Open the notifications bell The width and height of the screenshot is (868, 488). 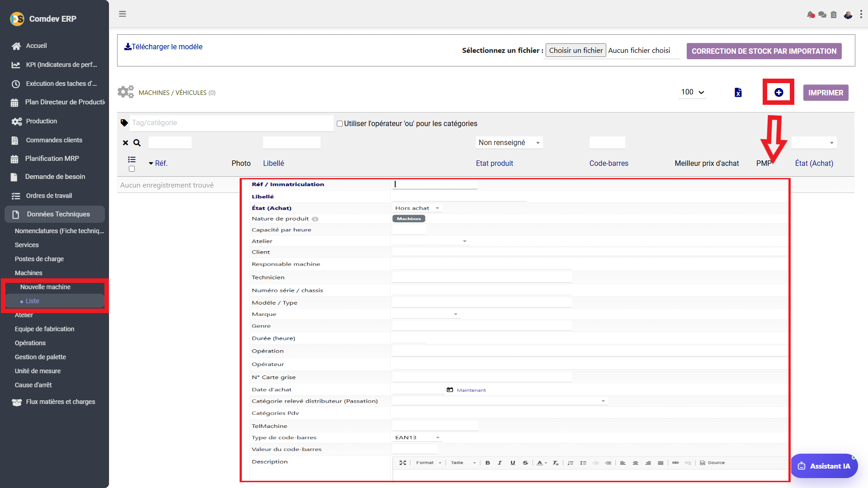(x=811, y=15)
